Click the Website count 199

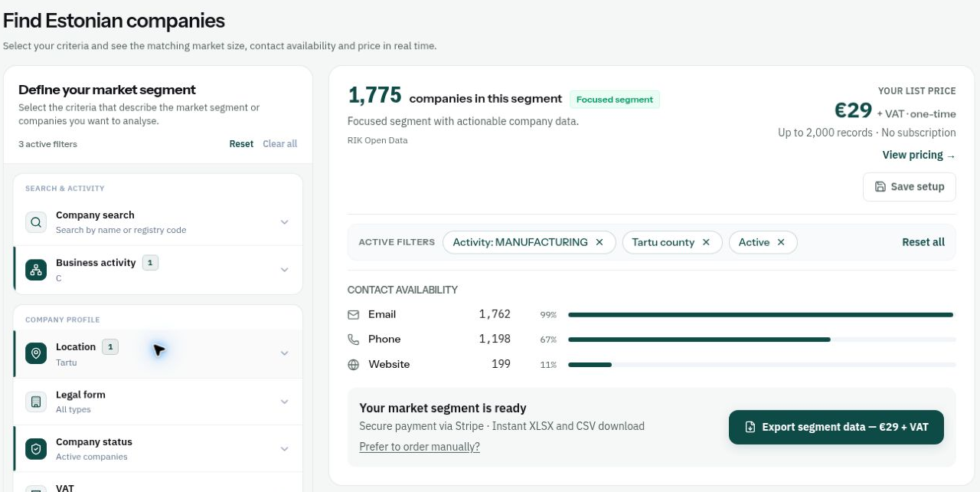[x=501, y=364]
